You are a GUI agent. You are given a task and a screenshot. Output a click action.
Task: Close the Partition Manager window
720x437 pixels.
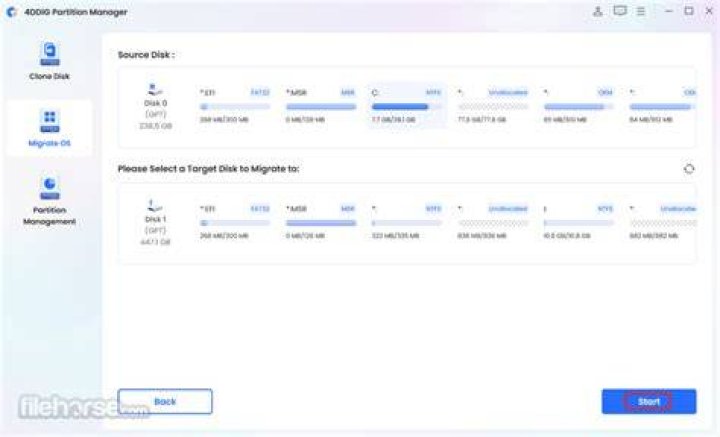pos(709,11)
